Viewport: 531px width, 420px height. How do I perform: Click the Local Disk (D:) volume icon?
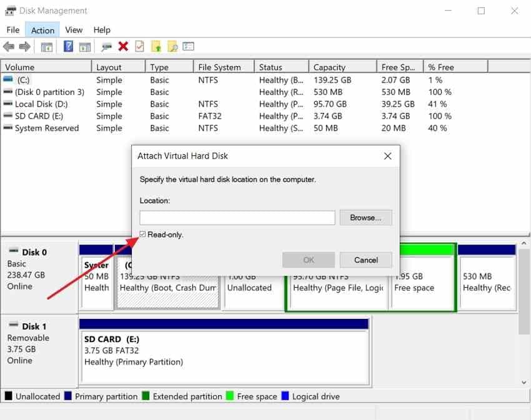[8, 104]
